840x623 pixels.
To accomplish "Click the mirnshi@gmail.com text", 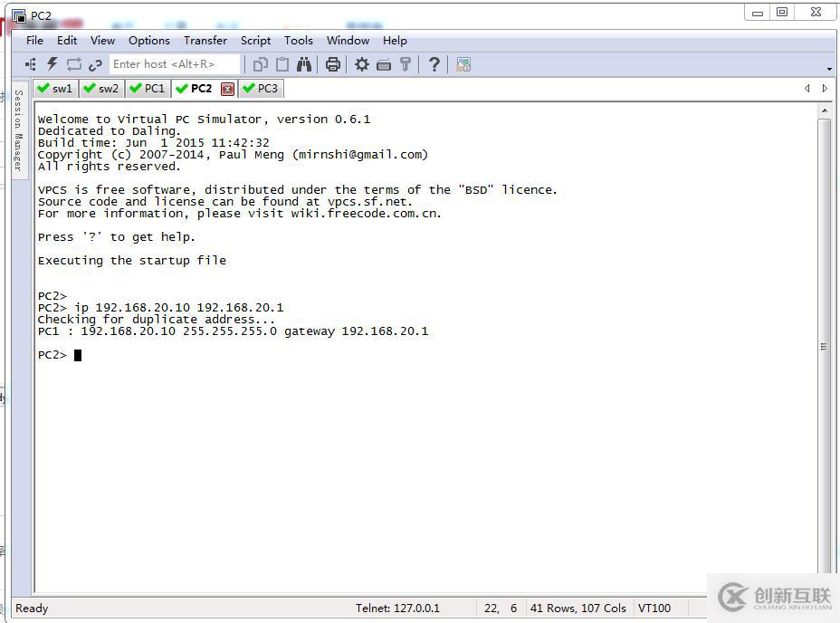I will click(x=360, y=155).
